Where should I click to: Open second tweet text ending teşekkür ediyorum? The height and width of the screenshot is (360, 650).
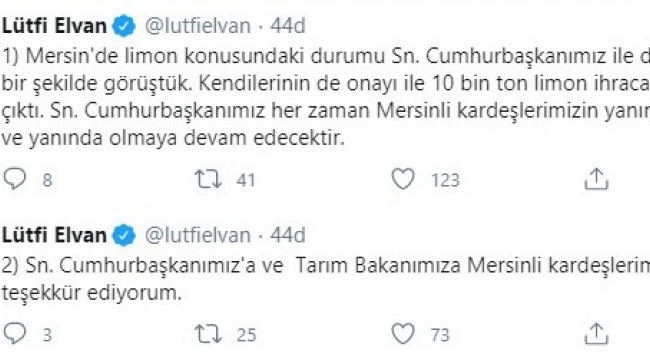click(325, 279)
